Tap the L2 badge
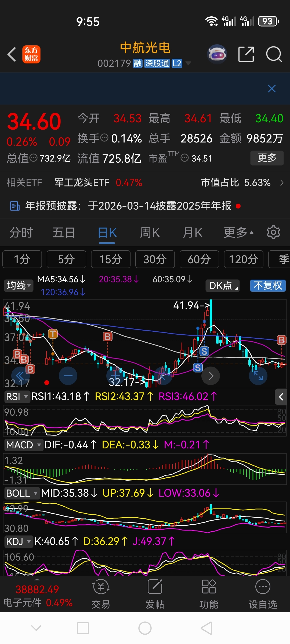 (177, 63)
